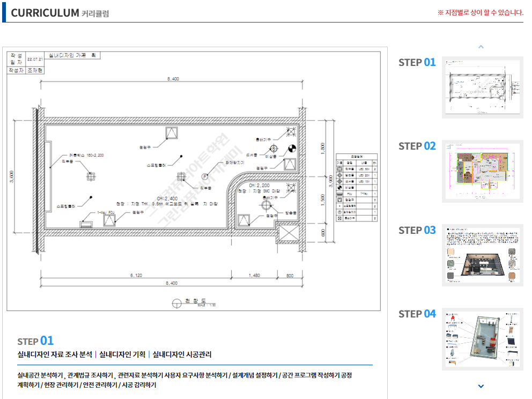Click the red 지점별로 notice text
The width and height of the screenshot is (532, 399).
481,12
